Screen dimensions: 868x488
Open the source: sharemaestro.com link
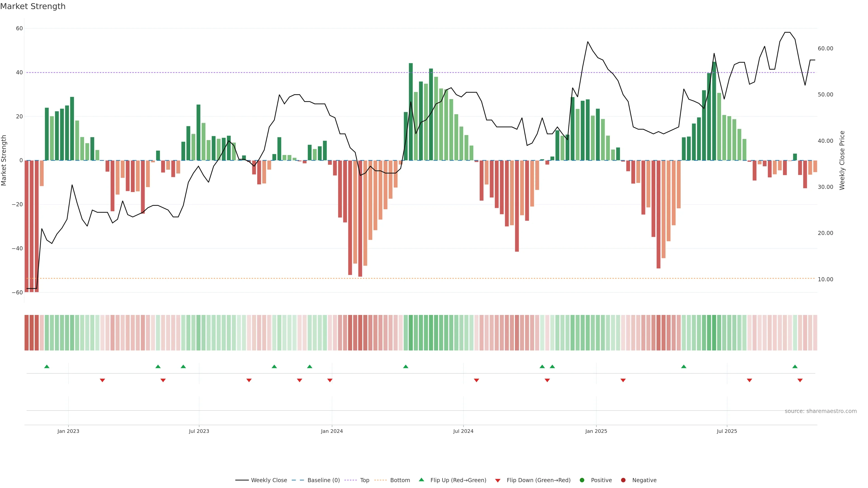pyautogui.click(x=821, y=411)
